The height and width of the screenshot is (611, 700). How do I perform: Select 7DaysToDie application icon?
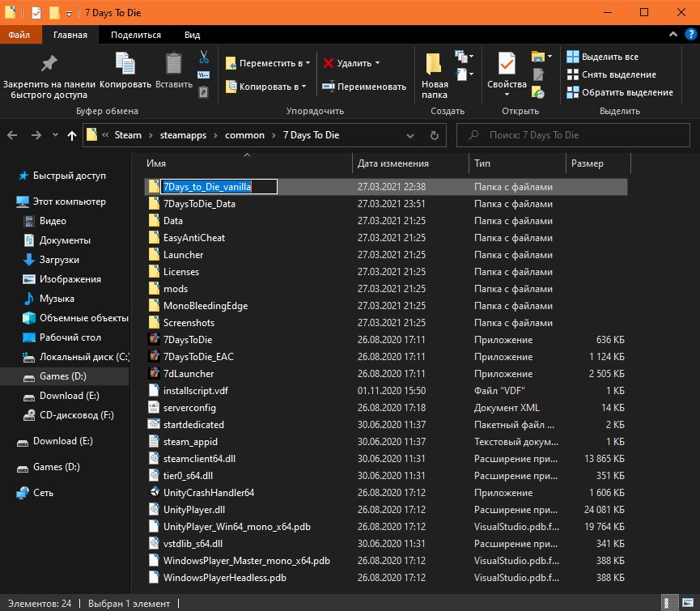[154, 339]
